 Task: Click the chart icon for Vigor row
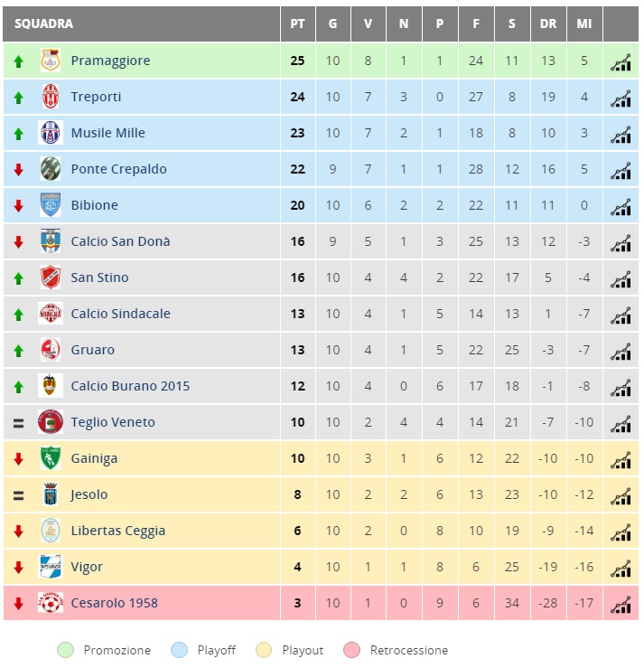coord(621,569)
